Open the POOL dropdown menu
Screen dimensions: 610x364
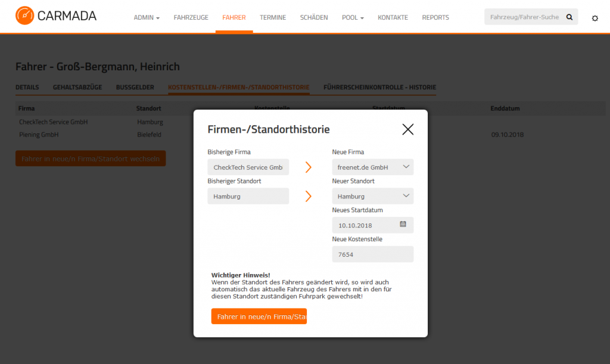coord(353,17)
